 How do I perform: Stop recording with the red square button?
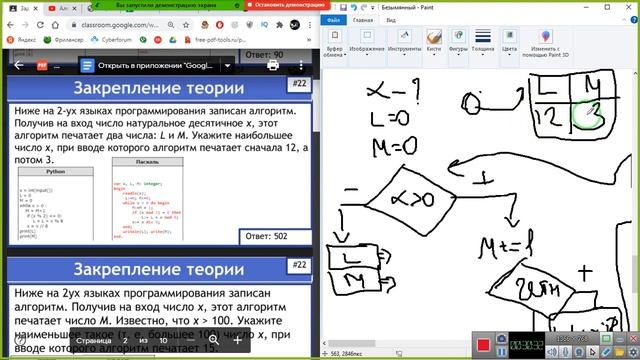(x=483, y=345)
